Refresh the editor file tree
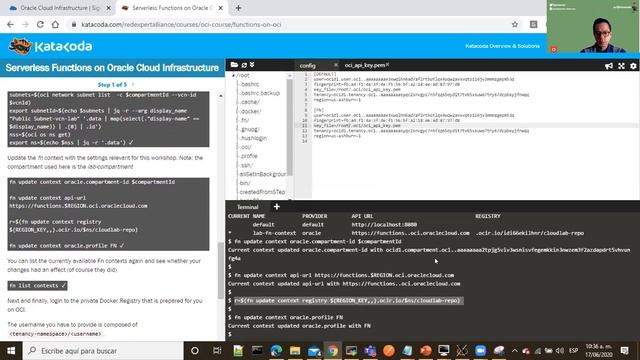This screenshot has height=360, width=640. pyautogui.click(x=244, y=65)
